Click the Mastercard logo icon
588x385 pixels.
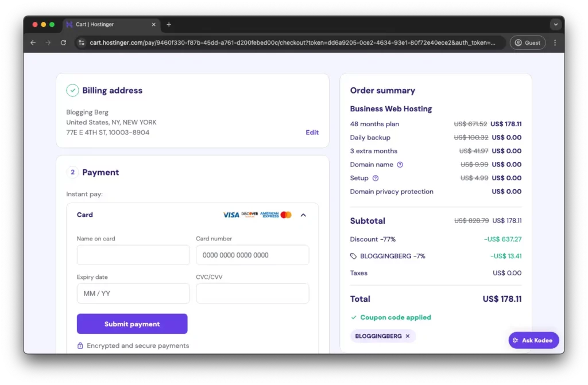tap(286, 215)
